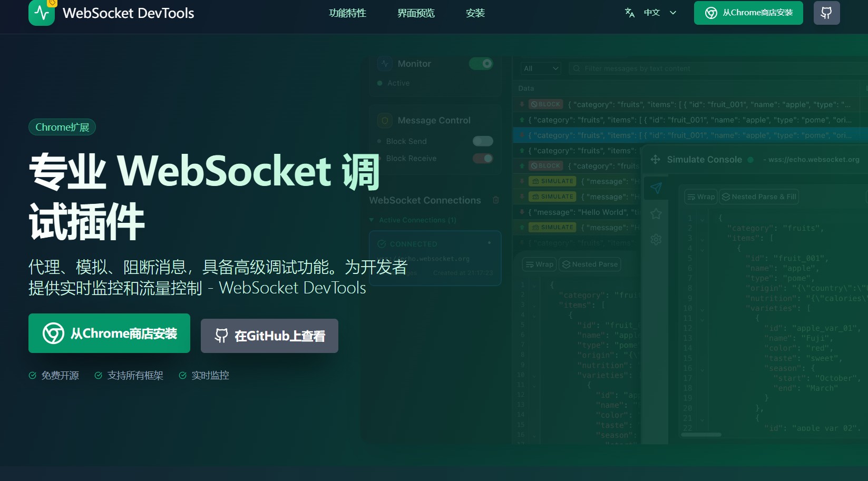Click the SIMULATE badge below Hello World row
The height and width of the screenshot is (481, 868).
coord(552,227)
